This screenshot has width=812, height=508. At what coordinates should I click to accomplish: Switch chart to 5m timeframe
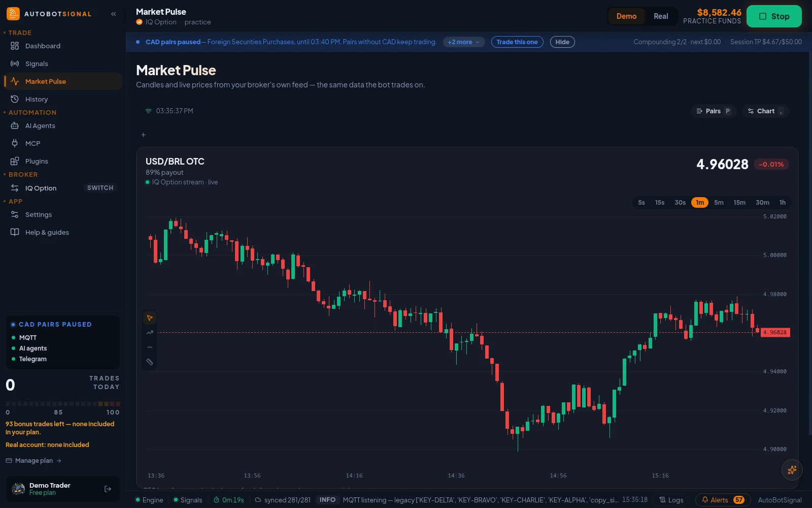[719, 203]
